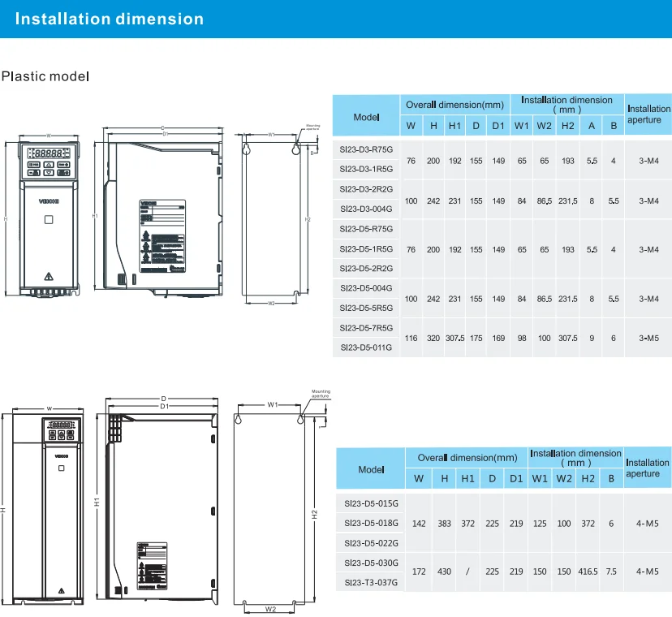The width and height of the screenshot is (672, 617).
Task: Click the "Installation dimension" title in the blue banner
Action: pyautogui.click(x=110, y=19)
